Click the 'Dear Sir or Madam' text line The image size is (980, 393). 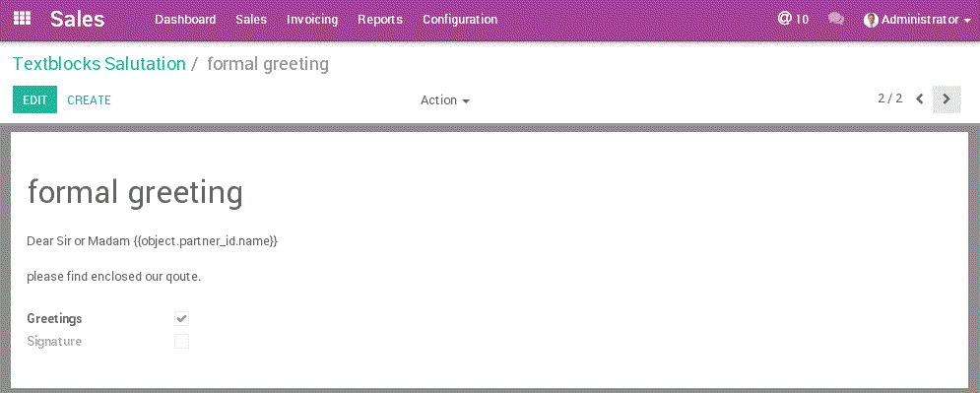[153, 241]
